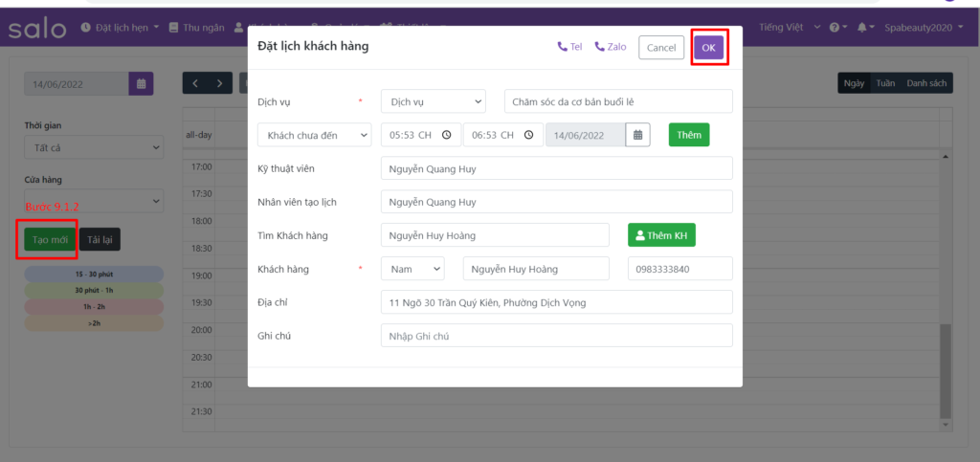The height and width of the screenshot is (462, 980).
Task: Open the Cửa hàng store dropdown
Action: click(x=94, y=201)
